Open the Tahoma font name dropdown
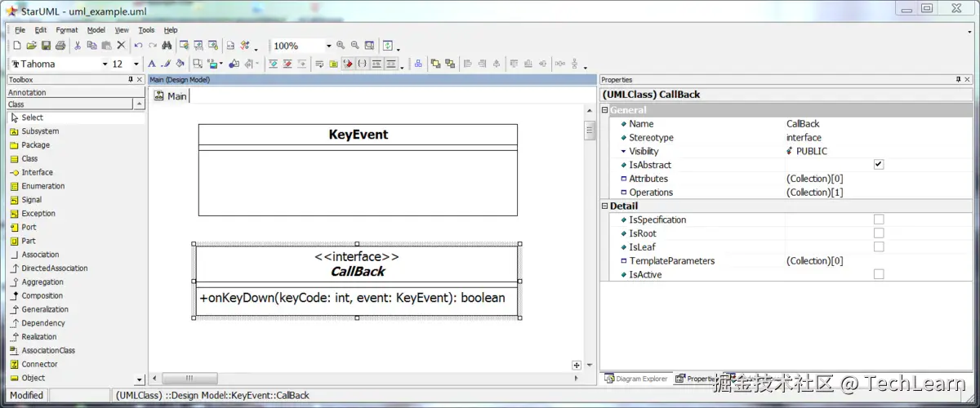 [105, 64]
